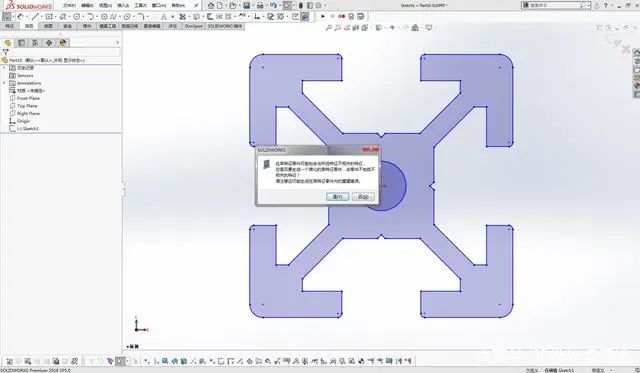640x373 pixels.
Task: Switch to ConfigurationManager panel tab
Action: pos(35,43)
